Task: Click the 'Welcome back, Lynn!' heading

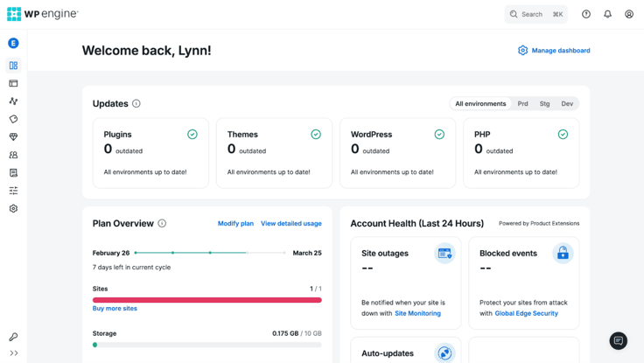Action: pyautogui.click(x=147, y=51)
